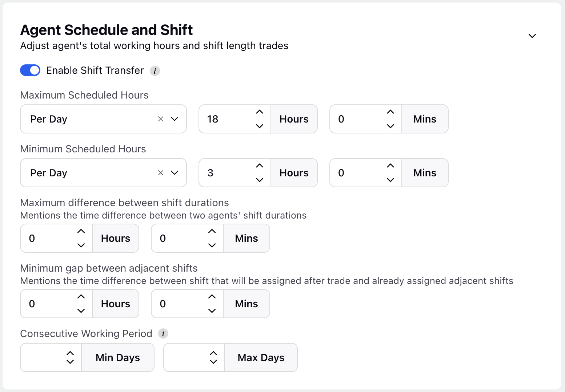
Task: Open the Minimum Scheduled Hours period dropdown
Action: (175, 173)
